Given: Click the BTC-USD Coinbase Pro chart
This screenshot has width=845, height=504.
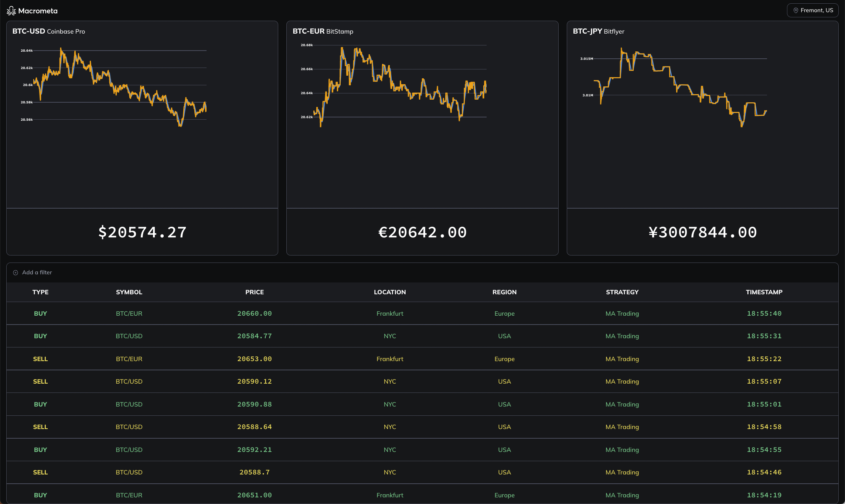Looking at the screenshot, I should (113, 87).
